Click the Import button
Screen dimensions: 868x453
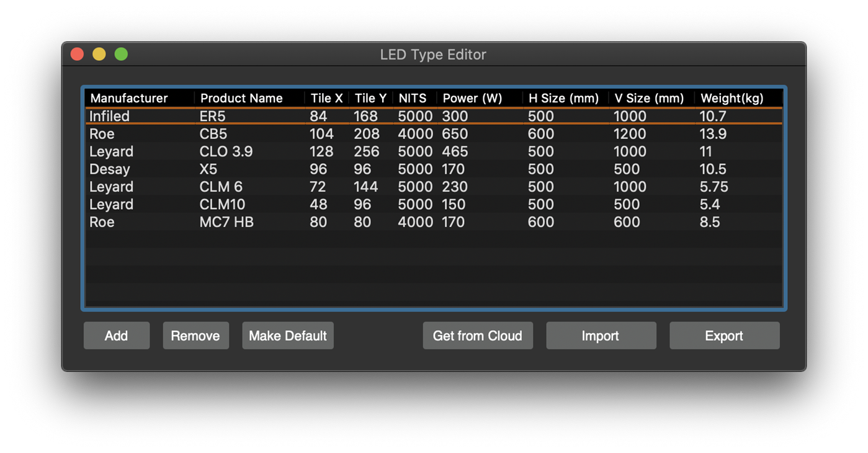click(601, 335)
